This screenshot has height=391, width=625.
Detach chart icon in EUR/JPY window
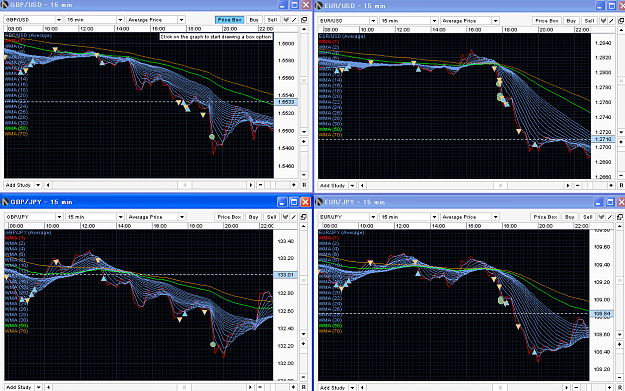[x=620, y=217]
